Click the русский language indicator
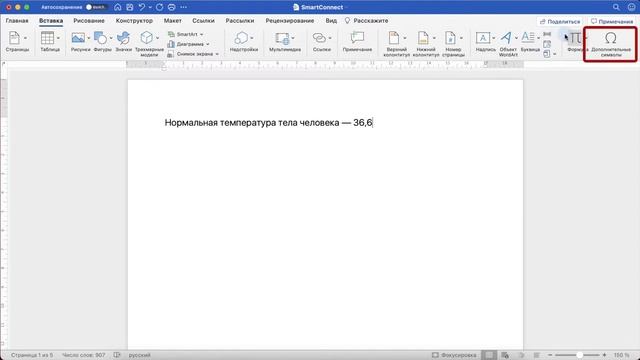Viewport: 640px width, 360px height. [140, 355]
